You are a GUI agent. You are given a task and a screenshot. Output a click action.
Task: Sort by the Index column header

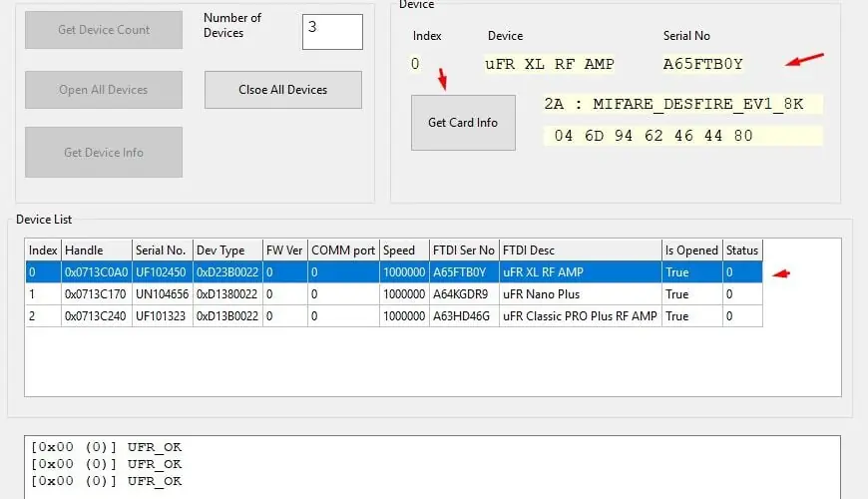click(x=43, y=250)
